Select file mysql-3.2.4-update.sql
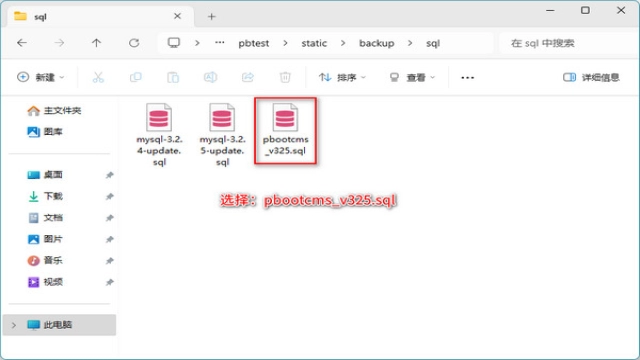The image size is (640, 360). [x=159, y=134]
